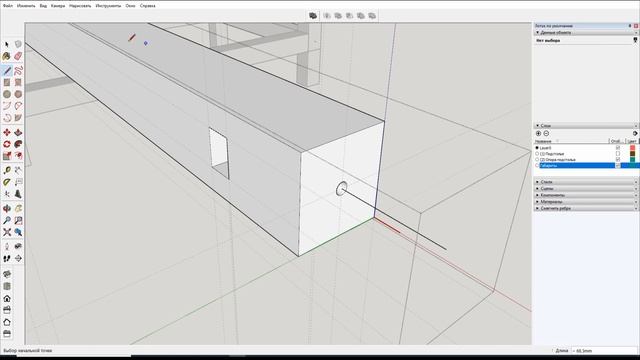The height and width of the screenshot is (360, 640).
Task: Pick the Follow Me tool
Action: coord(18,144)
